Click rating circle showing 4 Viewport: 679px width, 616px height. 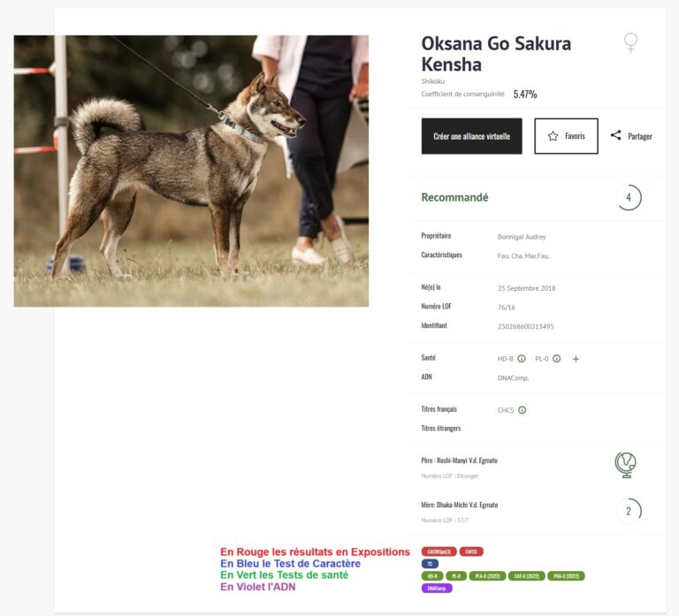629,197
